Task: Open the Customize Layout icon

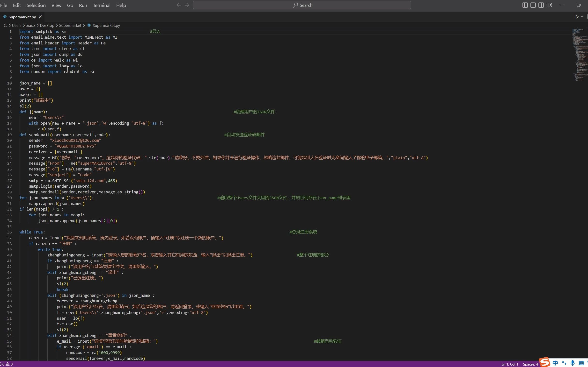Action: click(549, 5)
